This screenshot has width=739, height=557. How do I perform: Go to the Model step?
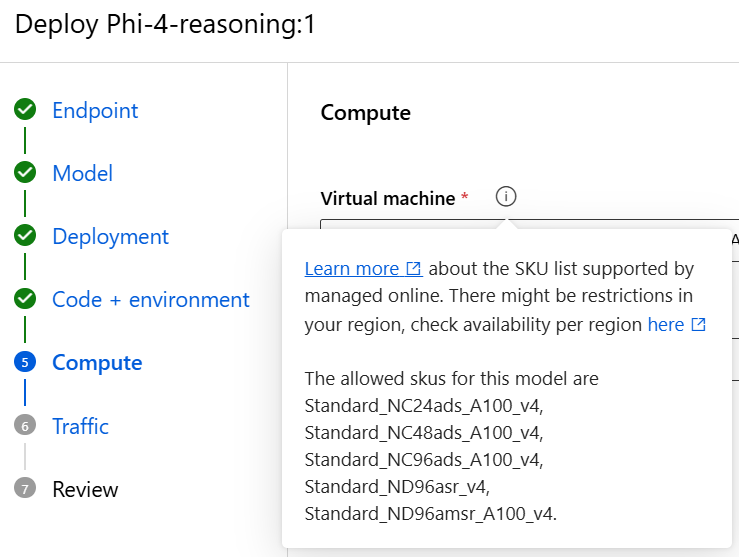(x=82, y=173)
